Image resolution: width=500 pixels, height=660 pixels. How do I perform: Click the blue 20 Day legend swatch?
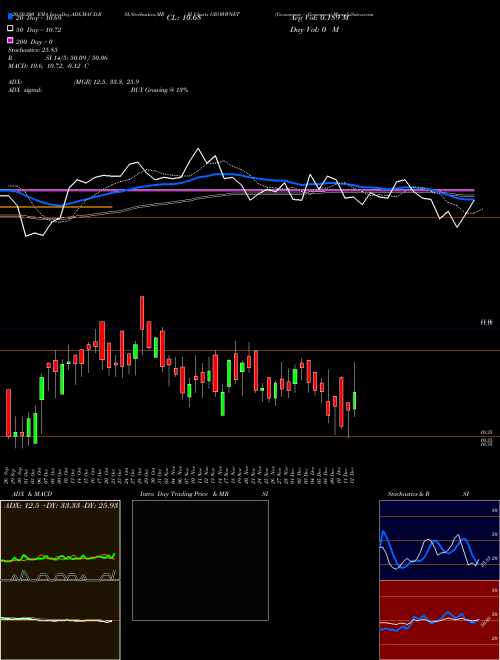pyautogui.click(x=10, y=16)
